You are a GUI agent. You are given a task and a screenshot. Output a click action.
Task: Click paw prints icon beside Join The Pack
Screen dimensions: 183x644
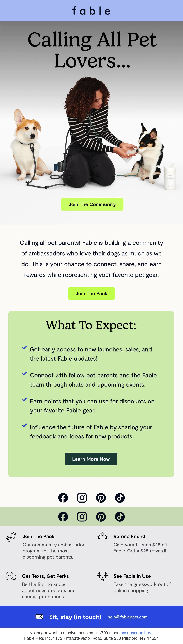(11, 537)
